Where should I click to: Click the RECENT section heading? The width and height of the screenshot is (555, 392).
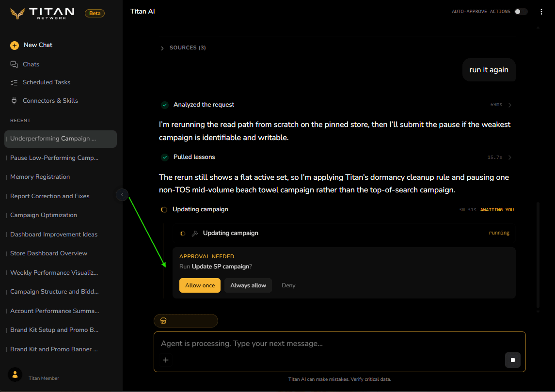tap(20, 121)
